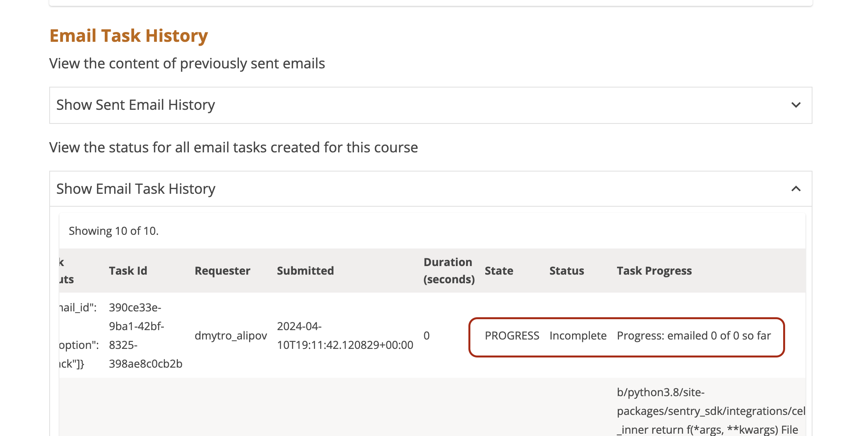Click the Status column header
The width and height of the screenshot is (868, 436).
(567, 271)
